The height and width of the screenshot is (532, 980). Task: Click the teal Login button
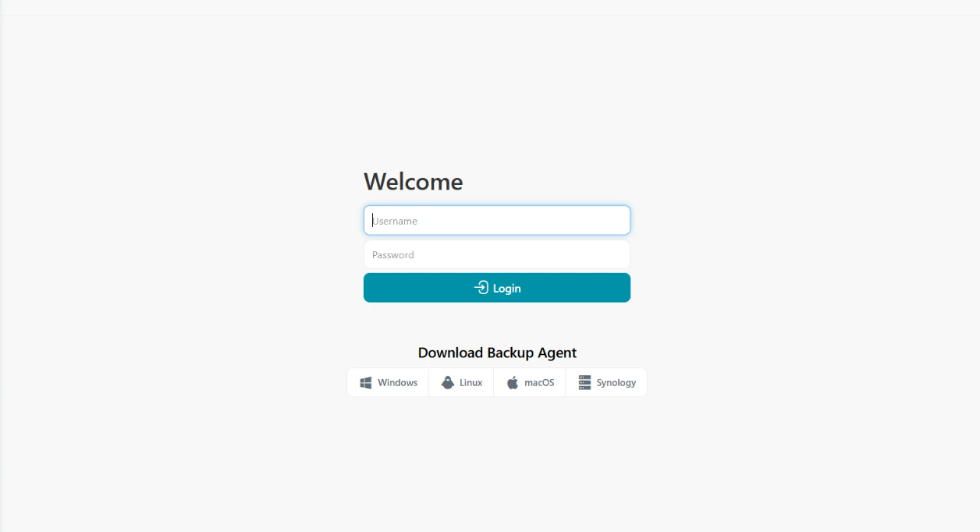(497, 288)
